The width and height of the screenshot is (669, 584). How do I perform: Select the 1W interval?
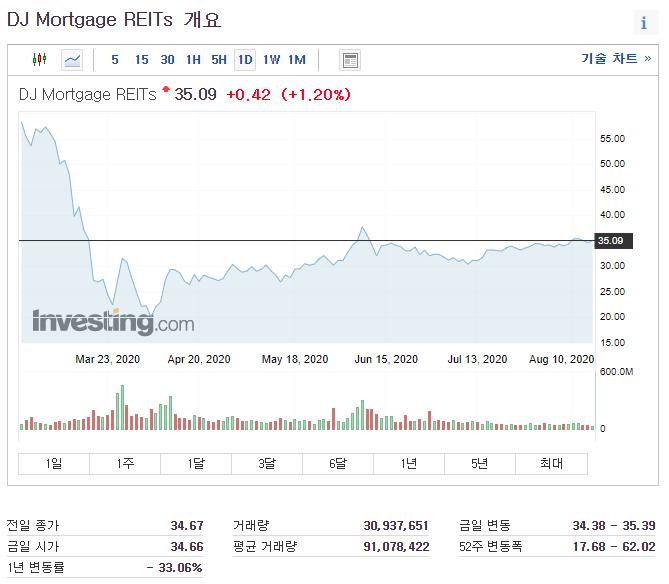(271, 60)
